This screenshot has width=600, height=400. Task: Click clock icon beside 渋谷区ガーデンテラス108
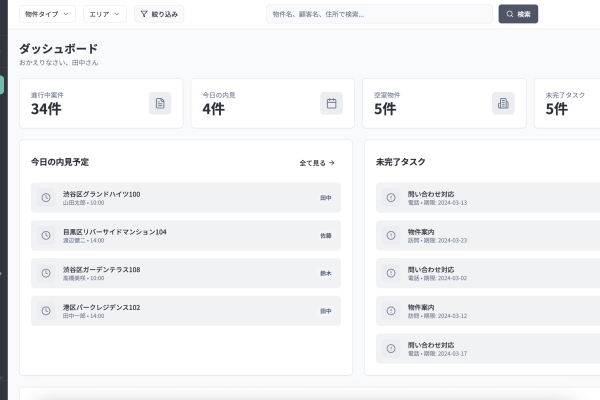click(46, 273)
